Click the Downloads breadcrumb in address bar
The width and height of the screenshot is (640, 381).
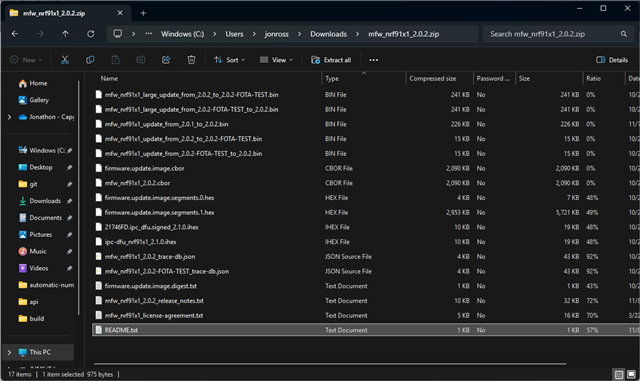click(x=329, y=34)
